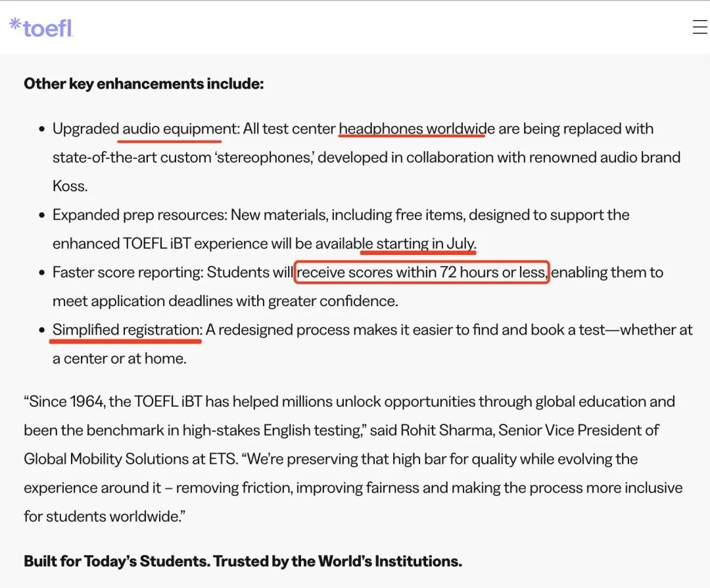Click the words "Simplified registration"

pos(126,330)
